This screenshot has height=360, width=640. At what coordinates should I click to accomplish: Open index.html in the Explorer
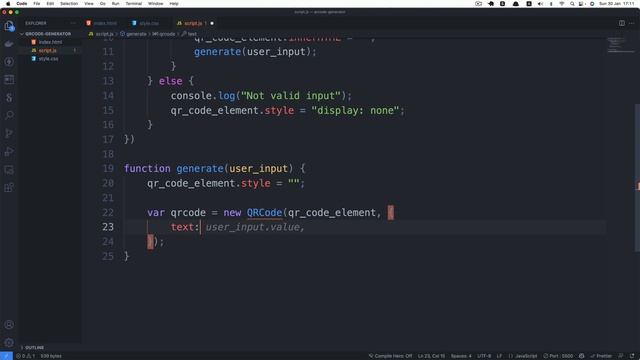50,42
